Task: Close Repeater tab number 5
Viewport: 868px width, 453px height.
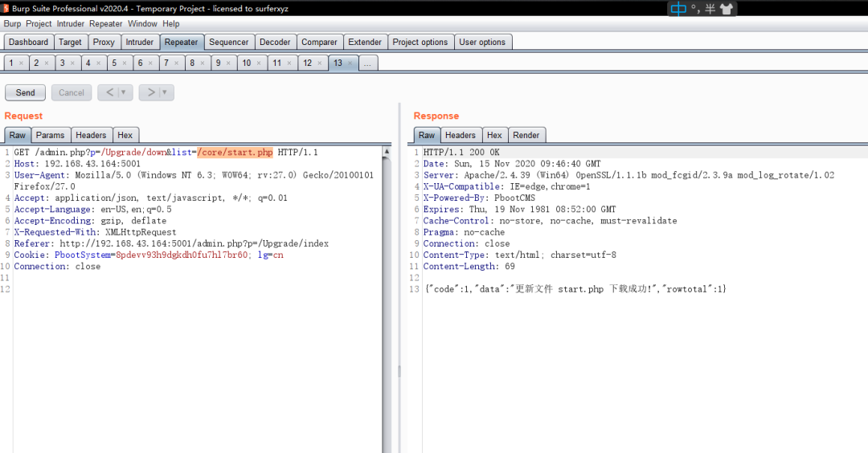Action: pos(125,63)
